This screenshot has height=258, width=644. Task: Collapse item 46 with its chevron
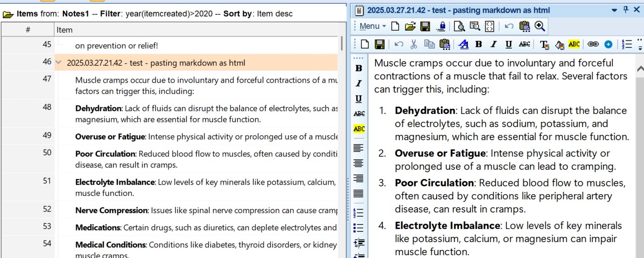[x=58, y=62]
